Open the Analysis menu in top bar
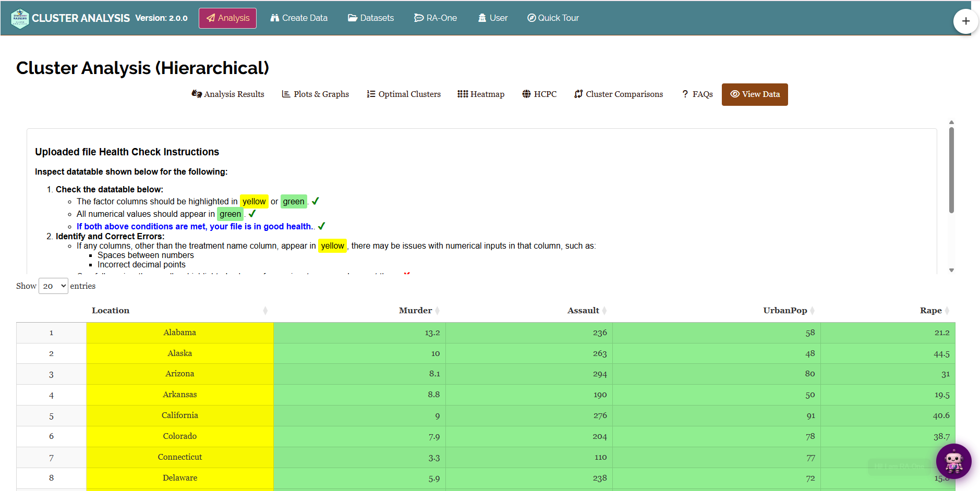 click(227, 18)
